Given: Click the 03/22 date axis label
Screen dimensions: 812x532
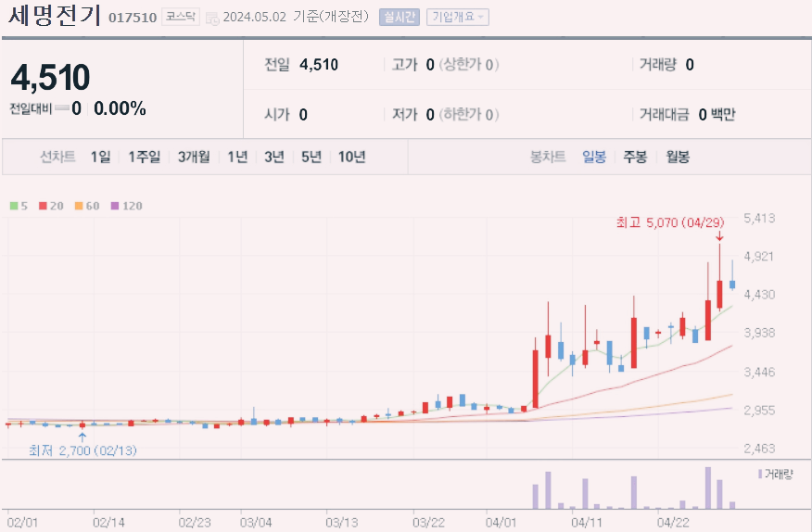Looking at the screenshot, I should click(x=428, y=522).
